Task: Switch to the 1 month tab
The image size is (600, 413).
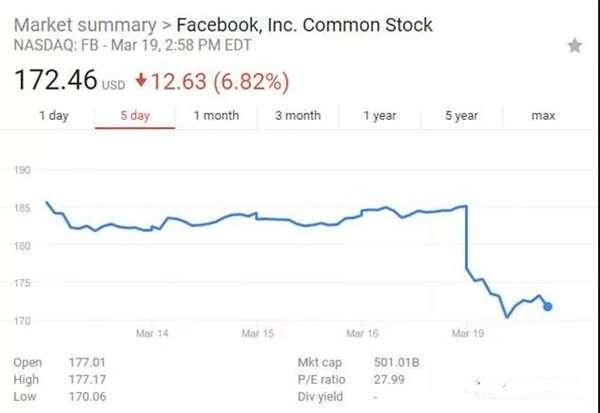Action: [216, 116]
